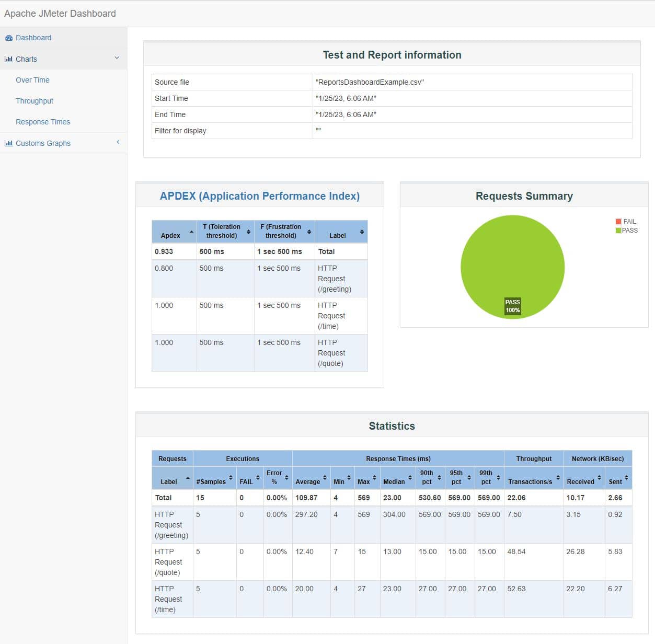Open the Throughput charts page
655x644 pixels.
point(35,101)
